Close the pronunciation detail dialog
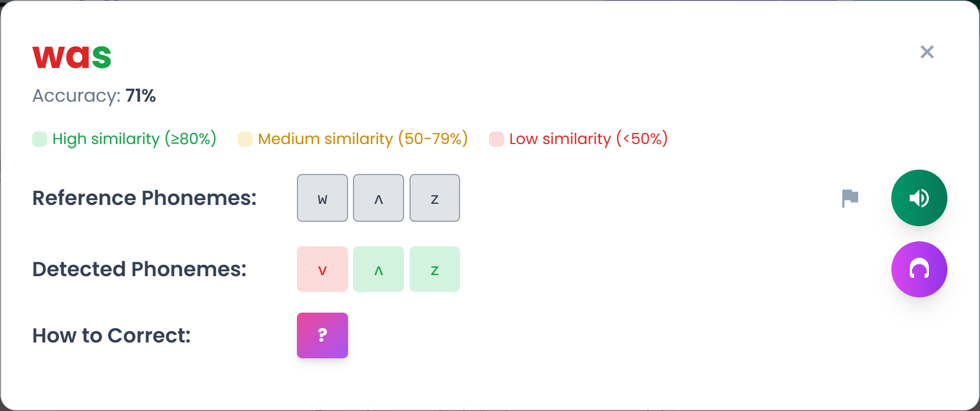This screenshot has width=980, height=411. point(927,52)
